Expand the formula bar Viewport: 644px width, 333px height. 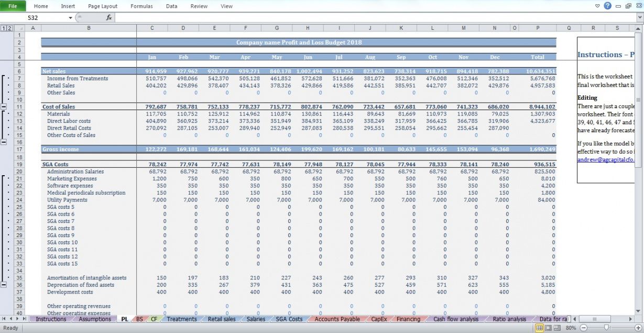pyautogui.click(x=639, y=18)
